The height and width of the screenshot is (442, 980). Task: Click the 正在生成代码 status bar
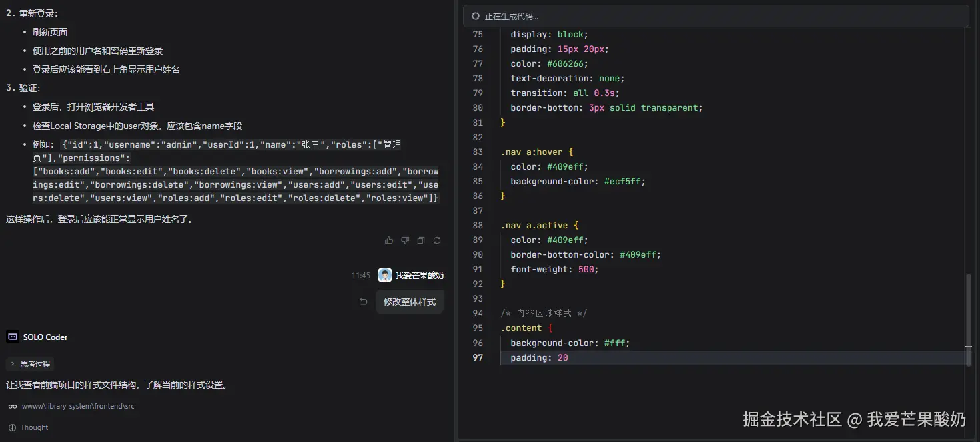pyautogui.click(x=716, y=16)
